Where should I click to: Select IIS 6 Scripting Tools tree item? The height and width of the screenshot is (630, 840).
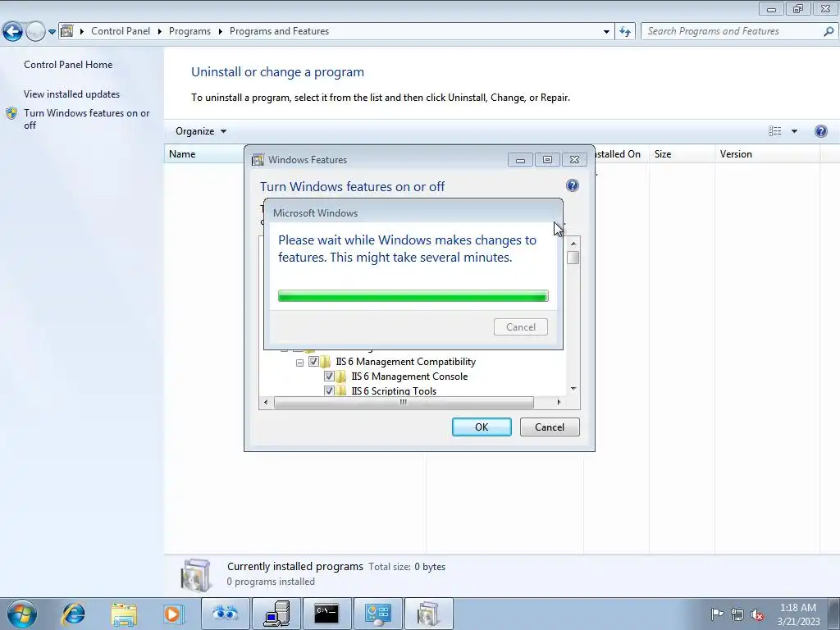pyautogui.click(x=394, y=390)
